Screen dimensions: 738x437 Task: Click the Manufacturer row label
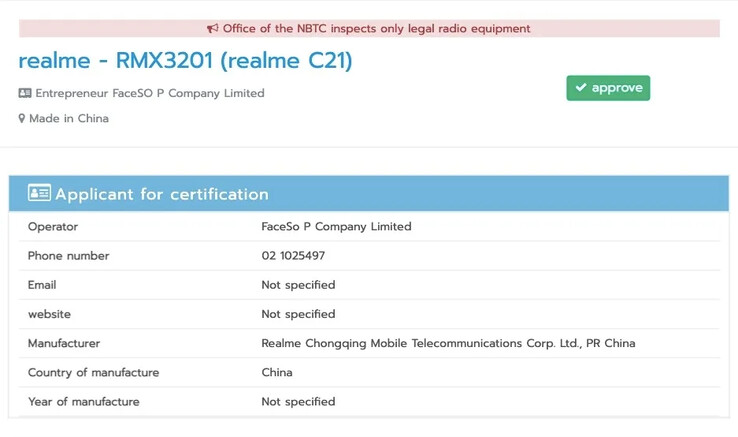tap(64, 343)
